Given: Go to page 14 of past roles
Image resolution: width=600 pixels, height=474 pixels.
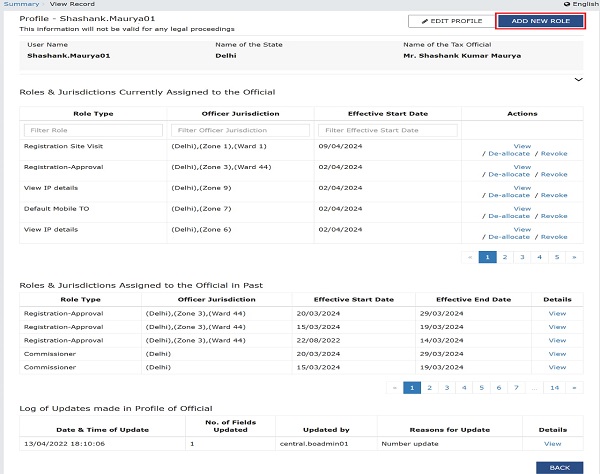Looking at the screenshot, I should [554, 388].
